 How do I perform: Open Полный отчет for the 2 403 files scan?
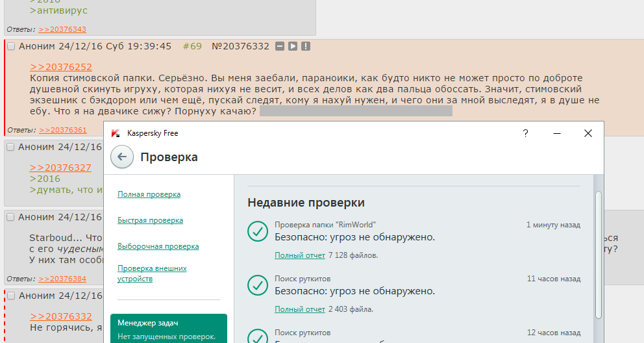tap(300, 309)
